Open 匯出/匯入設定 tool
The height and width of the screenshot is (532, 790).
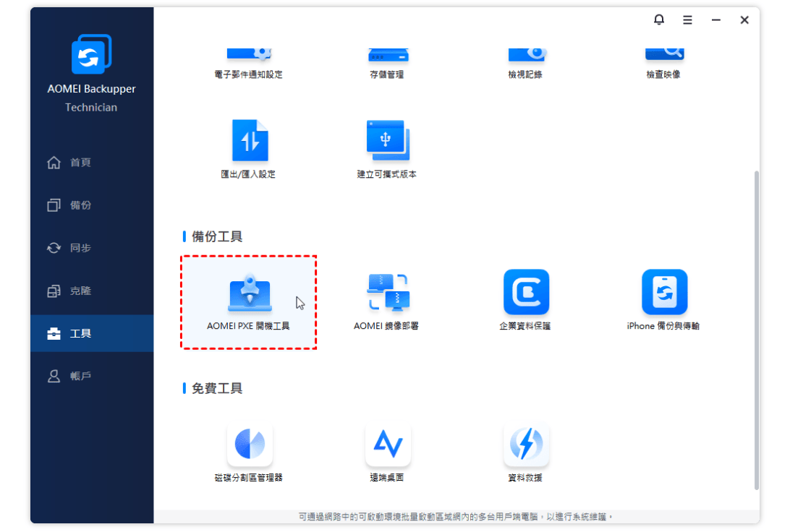point(250,141)
